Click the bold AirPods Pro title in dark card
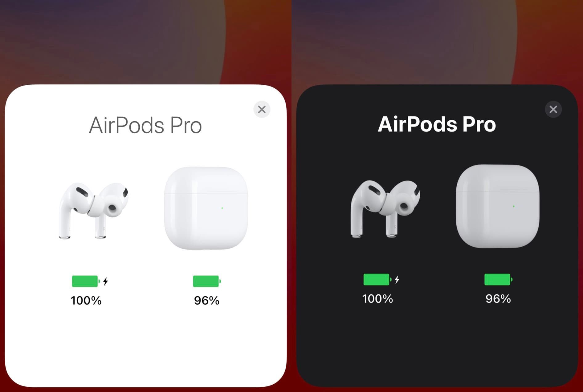 (x=437, y=124)
